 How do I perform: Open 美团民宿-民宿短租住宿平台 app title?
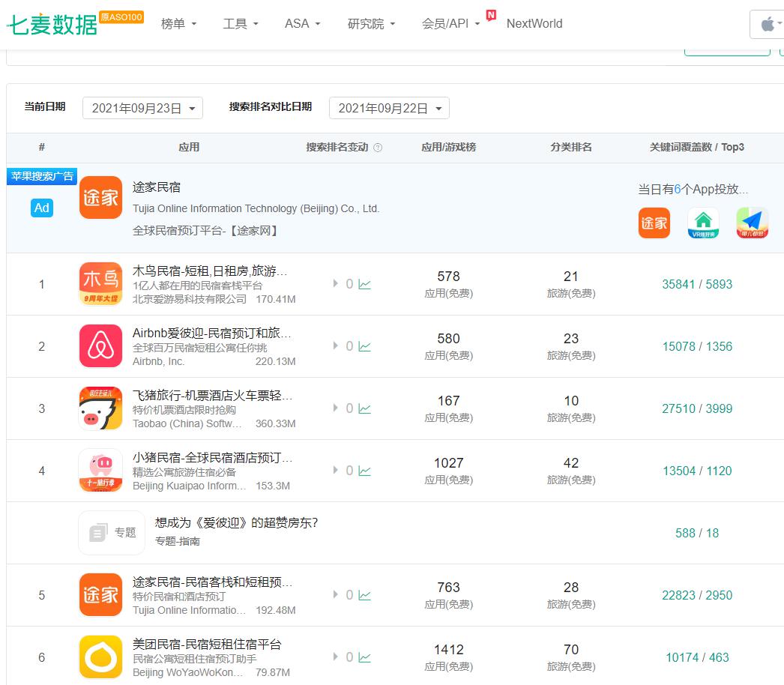click(x=207, y=644)
